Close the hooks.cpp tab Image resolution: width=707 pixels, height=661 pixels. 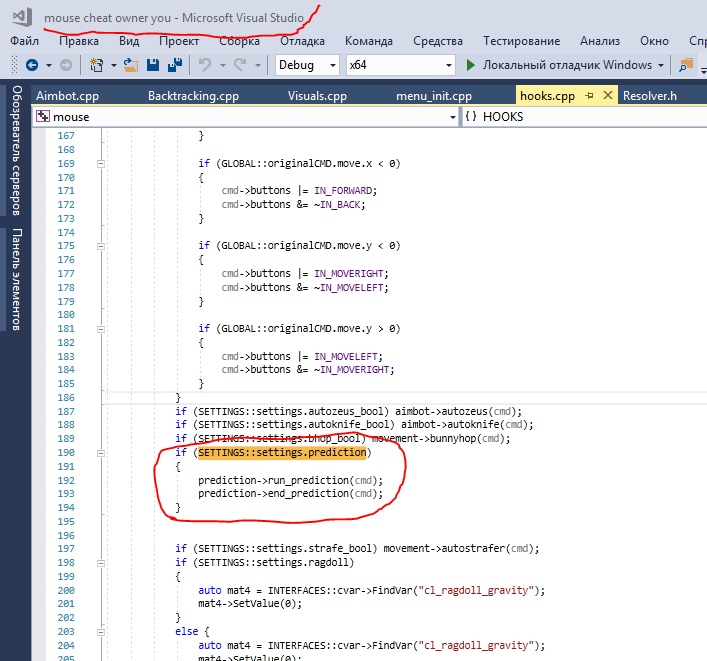click(607, 95)
